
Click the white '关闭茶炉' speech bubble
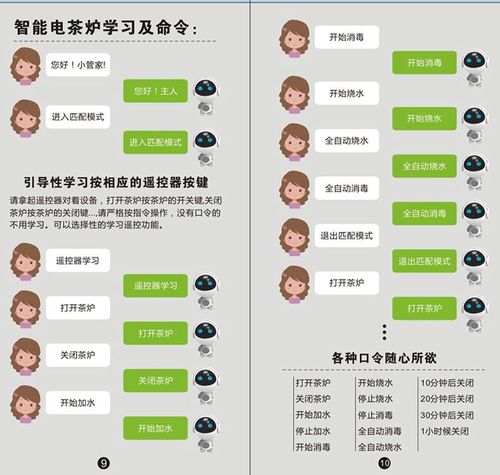click(78, 355)
